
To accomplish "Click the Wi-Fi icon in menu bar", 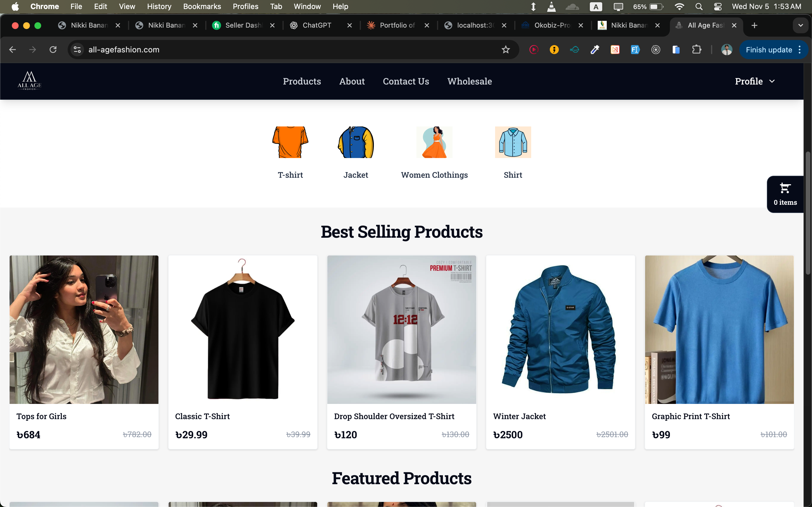I will 679,6.
